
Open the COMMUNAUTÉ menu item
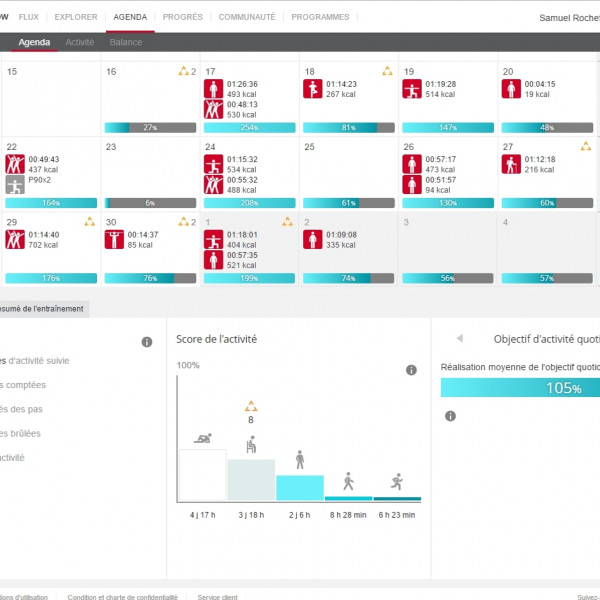(x=247, y=17)
